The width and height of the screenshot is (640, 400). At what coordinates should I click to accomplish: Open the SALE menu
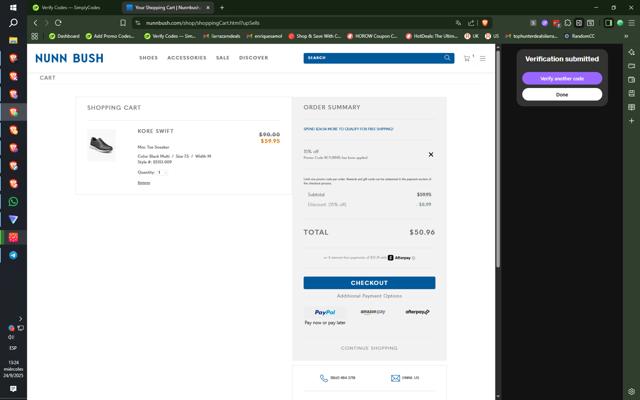(222, 58)
